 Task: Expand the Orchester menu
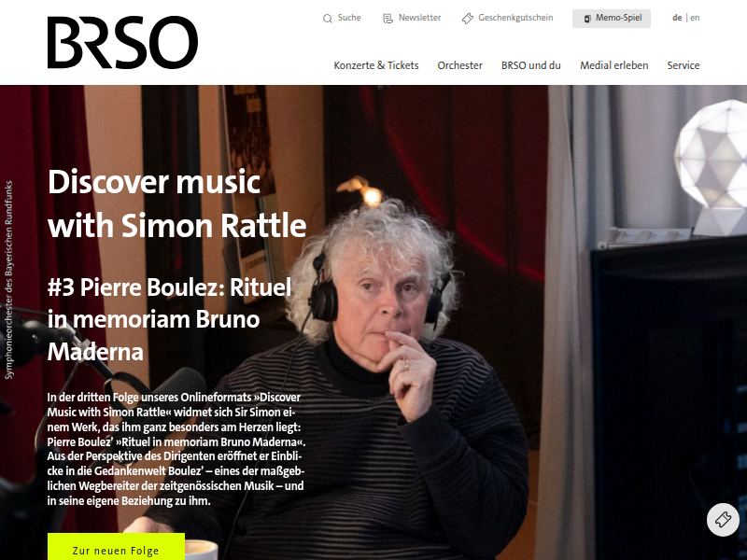(x=459, y=65)
